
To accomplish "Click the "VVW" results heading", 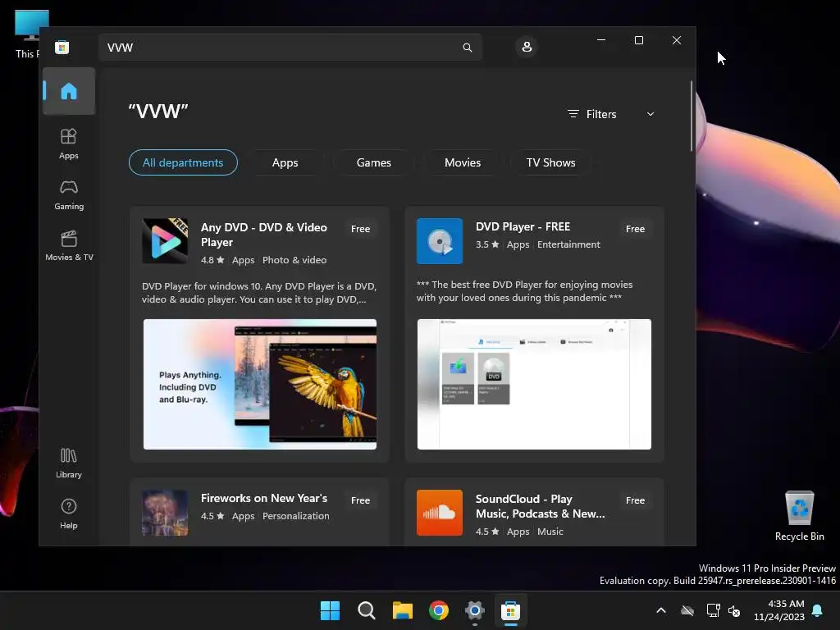I will pyautogui.click(x=158, y=112).
